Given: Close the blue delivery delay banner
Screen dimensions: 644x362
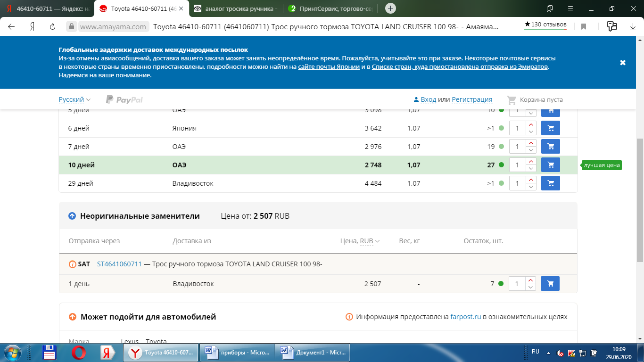Looking at the screenshot, I should coord(623,63).
